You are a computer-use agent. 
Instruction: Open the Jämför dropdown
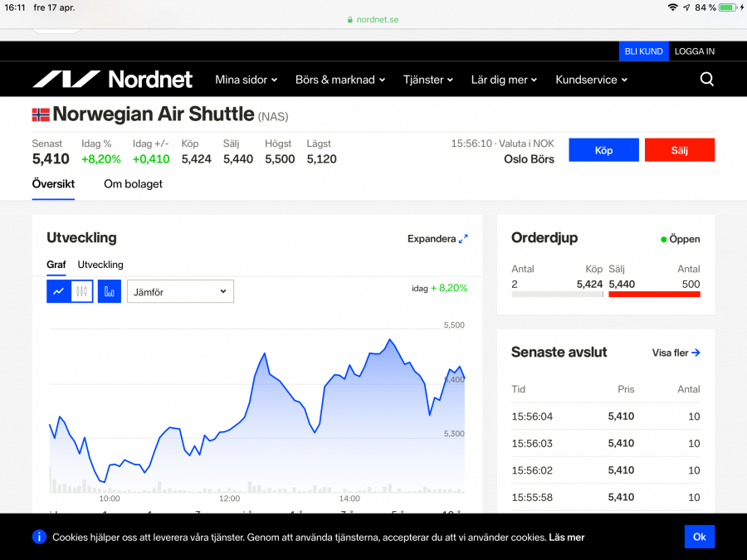[x=180, y=291]
